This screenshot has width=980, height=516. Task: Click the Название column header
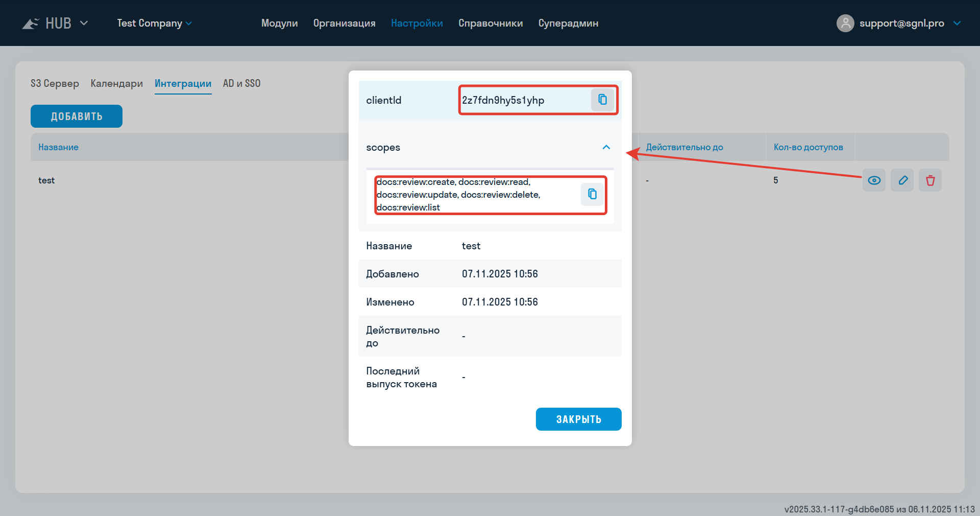click(58, 147)
